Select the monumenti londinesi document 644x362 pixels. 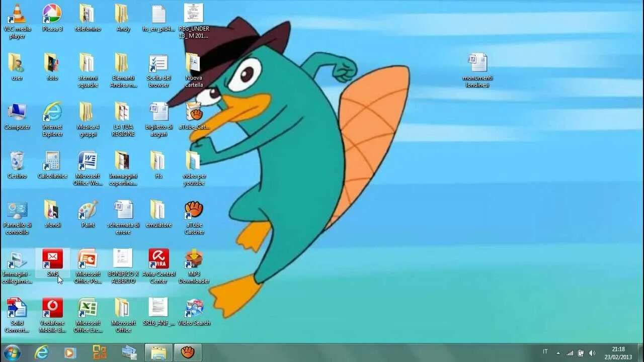[x=477, y=70]
